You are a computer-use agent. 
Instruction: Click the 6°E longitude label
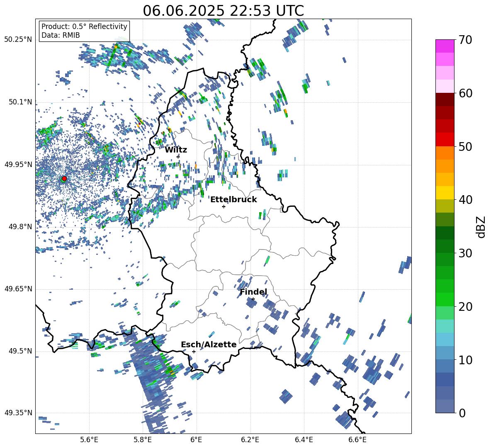point(196,440)
